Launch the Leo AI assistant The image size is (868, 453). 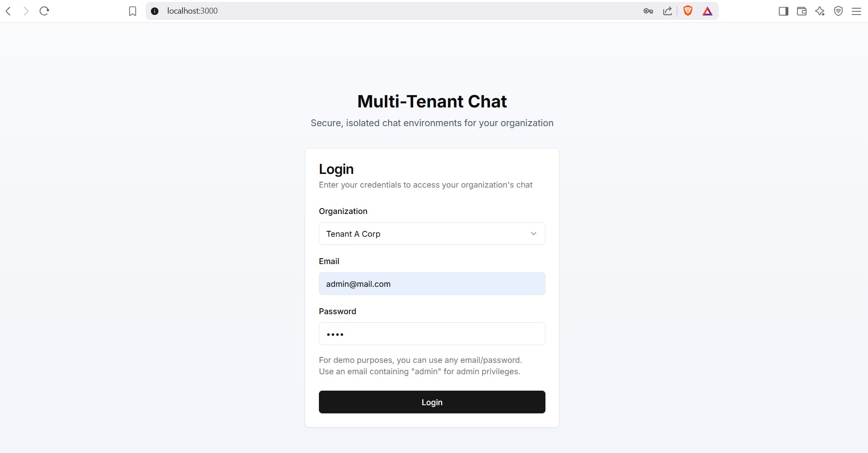(x=820, y=11)
